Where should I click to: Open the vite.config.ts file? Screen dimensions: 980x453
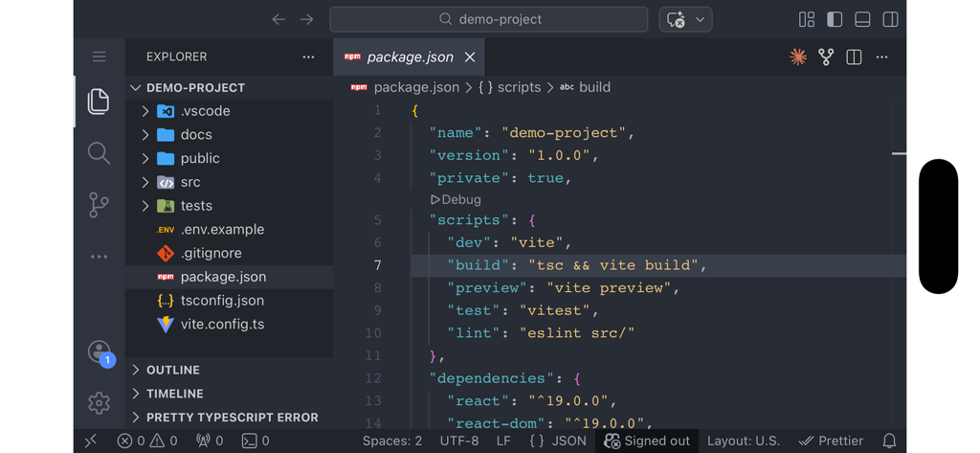[x=229, y=324]
